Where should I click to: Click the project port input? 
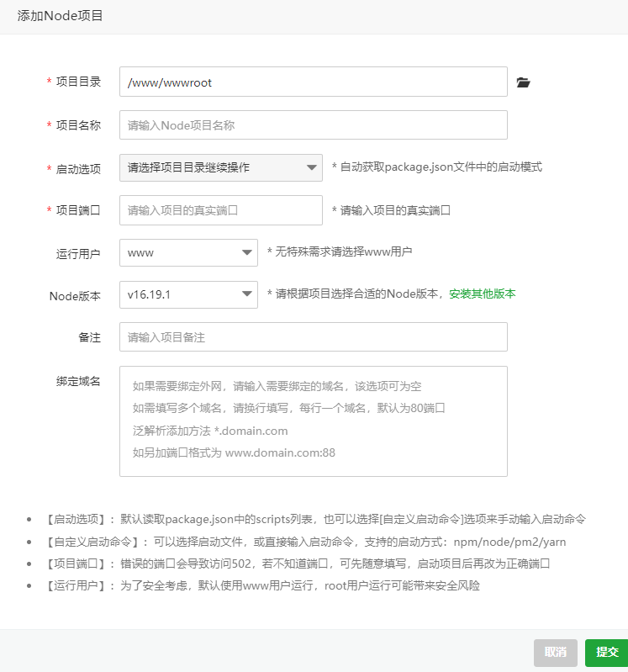point(220,210)
